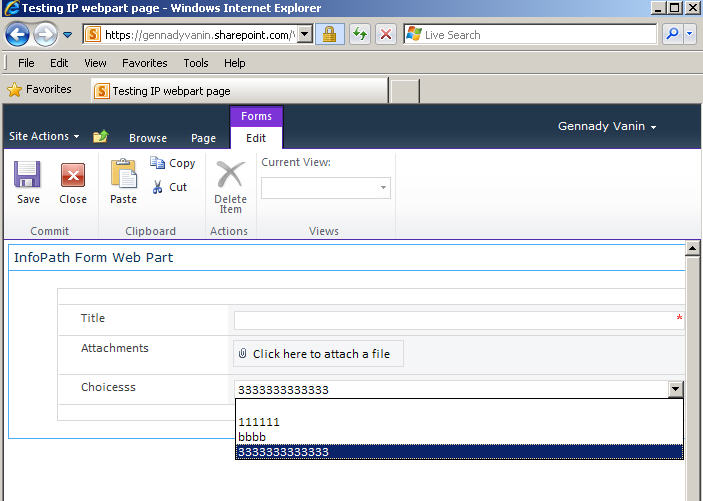Click the Favorites star button
703x501 pixels.
tap(39, 90)
